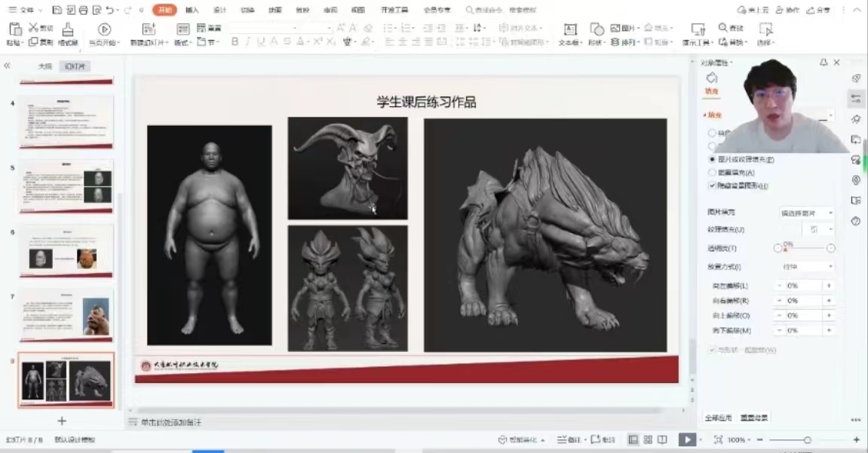Start slideshow with bottom play button
Image resolution: width=868 pixels, height=453 pixels.
pos(686,439)
